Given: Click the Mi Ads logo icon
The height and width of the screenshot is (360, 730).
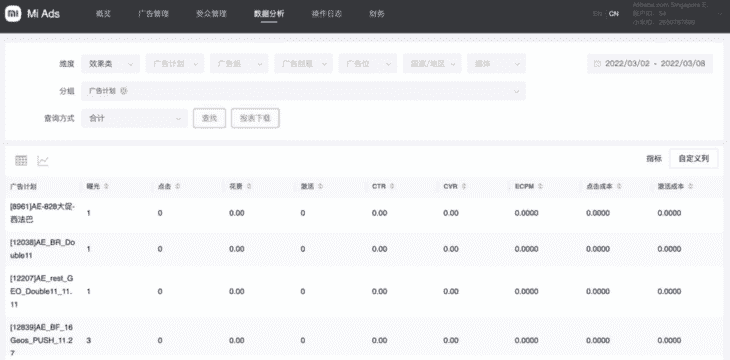Looking at the screenshot, I should click(x=13, y=14).
